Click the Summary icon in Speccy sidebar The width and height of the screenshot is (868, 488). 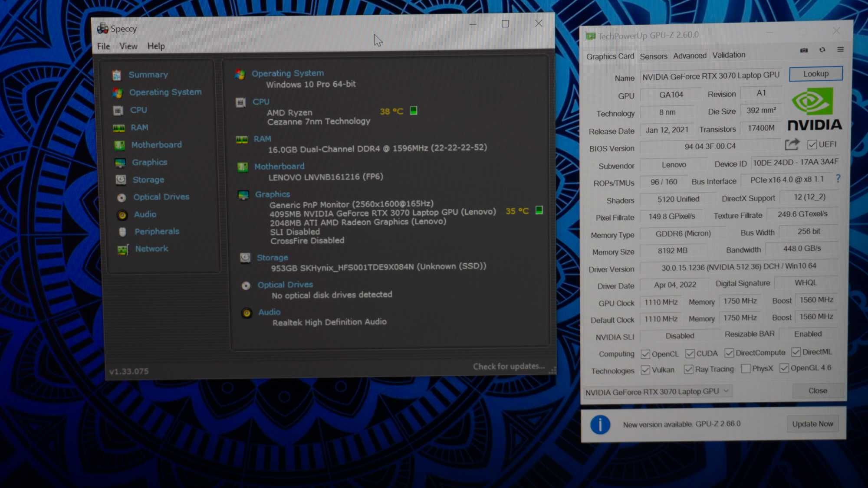point(116,75)
